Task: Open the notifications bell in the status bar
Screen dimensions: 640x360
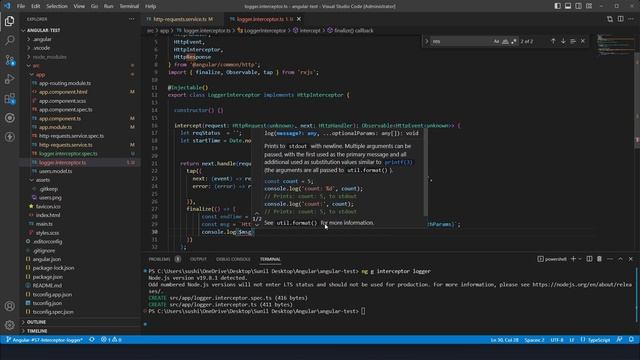Action: click(631, 340)
